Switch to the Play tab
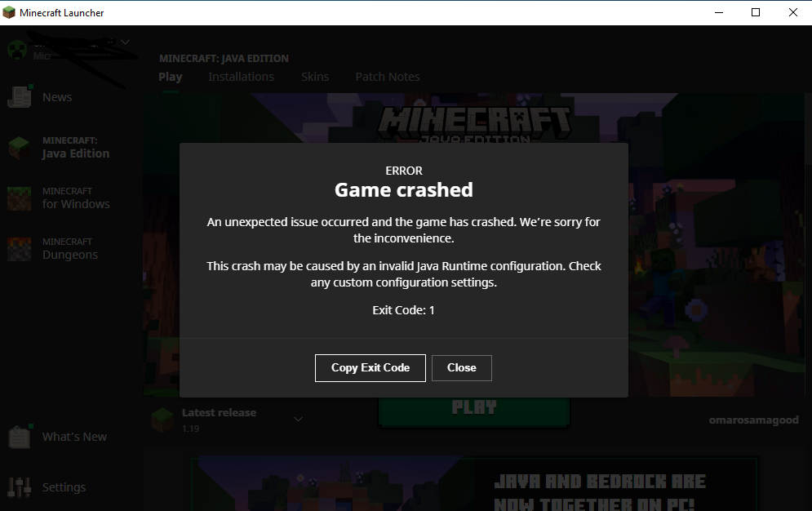The width and height of the screenshot is (812, 511). pyautogui.click(x=171, y=77)
